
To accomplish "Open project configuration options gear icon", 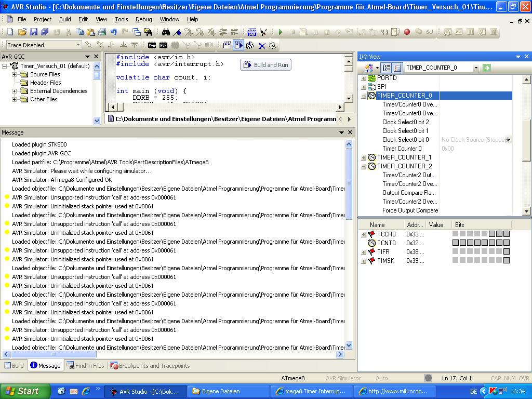I will (x=273, y=45).
